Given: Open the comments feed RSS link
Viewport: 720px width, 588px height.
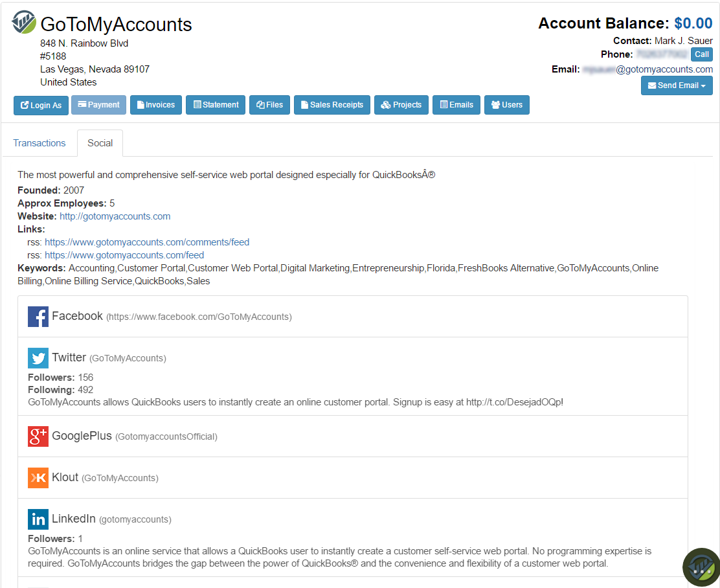Looking at the screenshot, I should pyautogui.click(x=147, y=242).
